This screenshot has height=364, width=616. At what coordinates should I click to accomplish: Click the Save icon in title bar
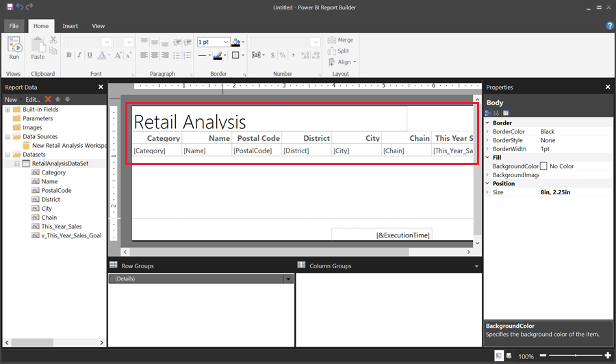coord(8,7)
